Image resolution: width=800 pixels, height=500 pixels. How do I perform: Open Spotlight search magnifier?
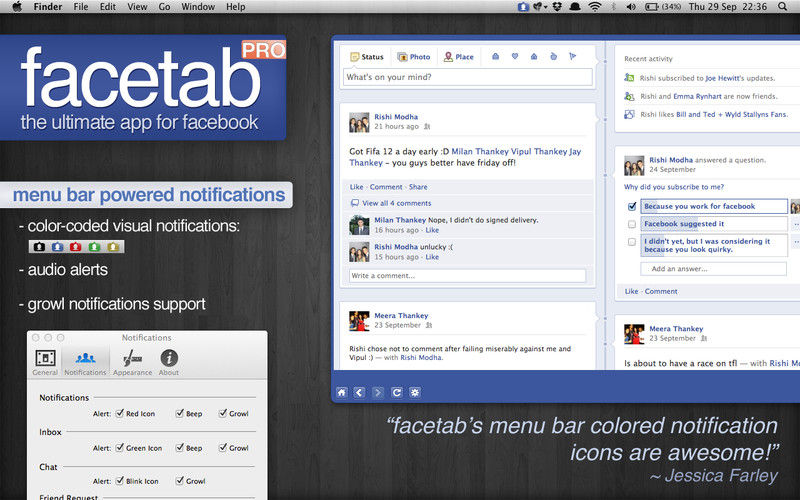pos(783,7)
